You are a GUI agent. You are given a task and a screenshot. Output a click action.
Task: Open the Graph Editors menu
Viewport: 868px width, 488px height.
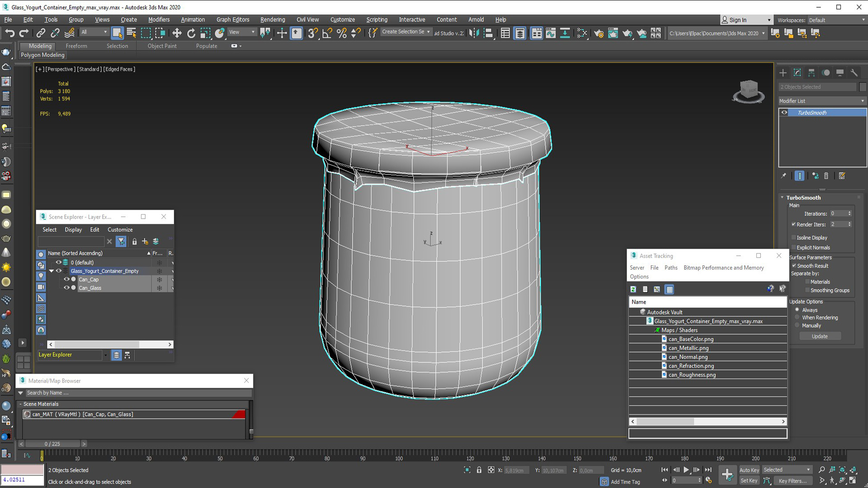pyautogui.click(x=233, y=19)
